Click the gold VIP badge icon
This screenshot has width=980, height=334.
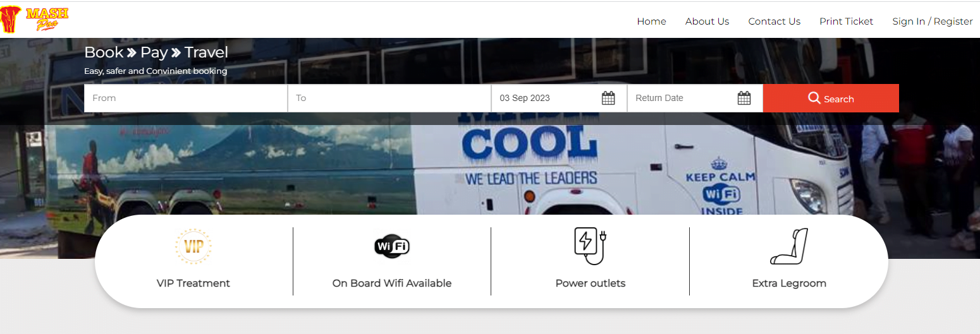(x=193, y=246)
